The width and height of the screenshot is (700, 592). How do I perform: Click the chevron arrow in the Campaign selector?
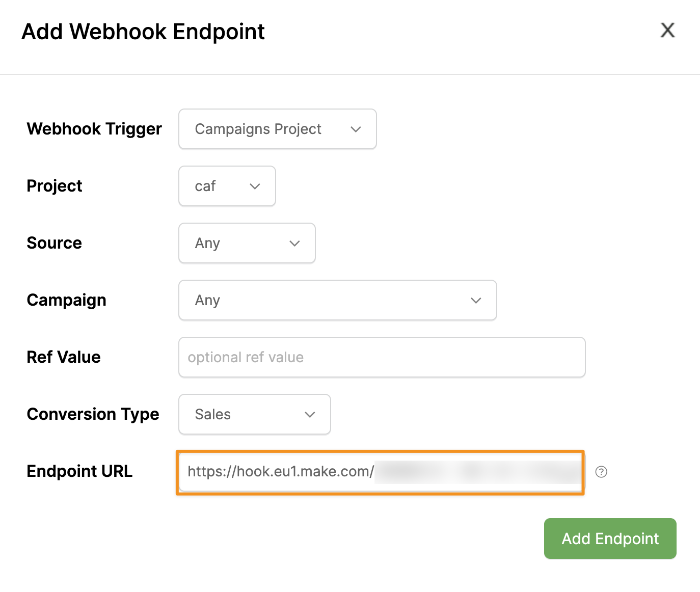(x=476, y=301)
